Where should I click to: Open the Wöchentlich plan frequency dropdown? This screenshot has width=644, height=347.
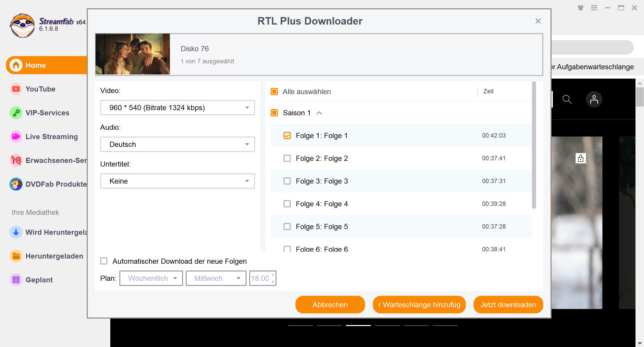click(151, 278)
